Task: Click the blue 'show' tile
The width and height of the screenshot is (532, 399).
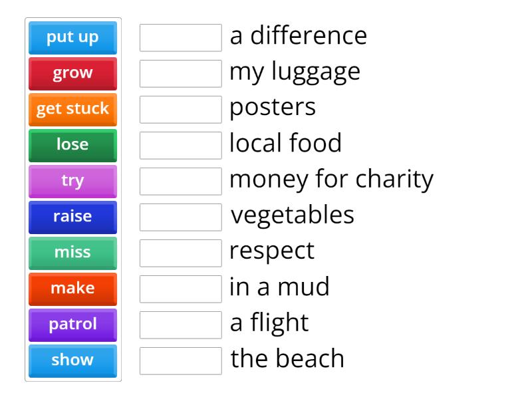Action: pos(72,361)
